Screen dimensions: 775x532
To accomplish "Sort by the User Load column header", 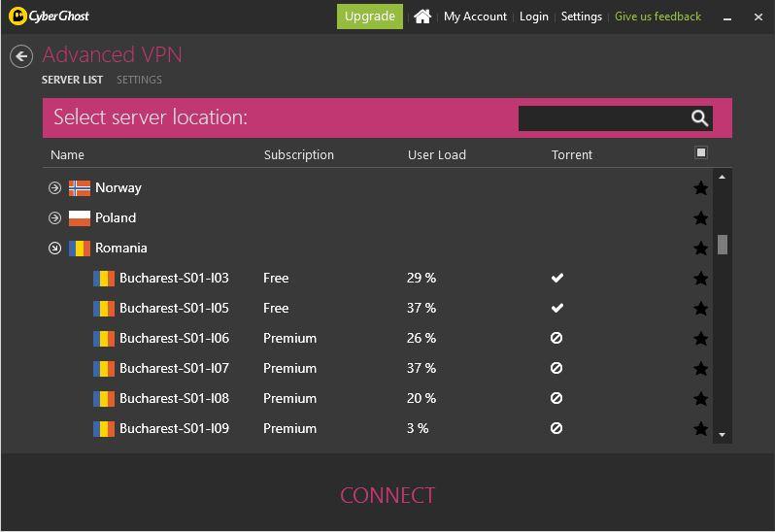I will point(436,154).
